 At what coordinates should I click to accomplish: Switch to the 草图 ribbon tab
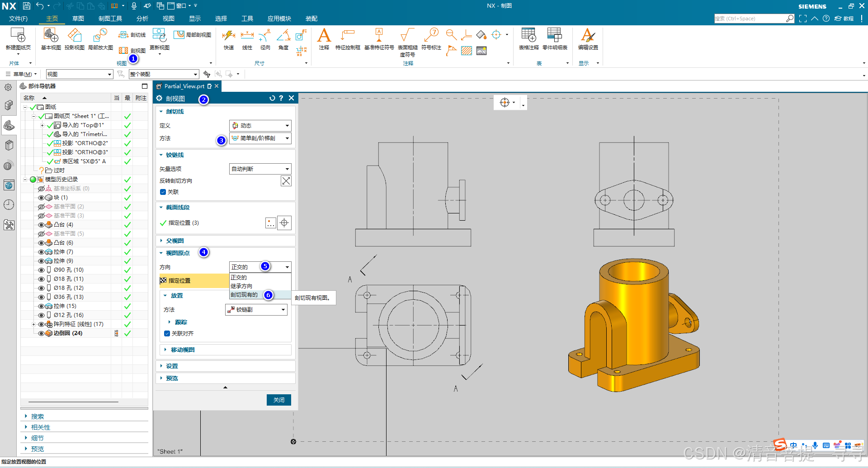tap(78, 19)
